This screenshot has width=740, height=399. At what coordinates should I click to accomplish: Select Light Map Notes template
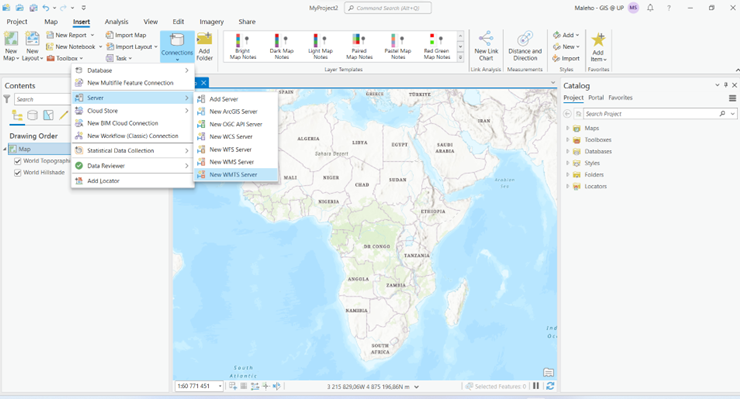pyautogui.click(x=320, y=46)
